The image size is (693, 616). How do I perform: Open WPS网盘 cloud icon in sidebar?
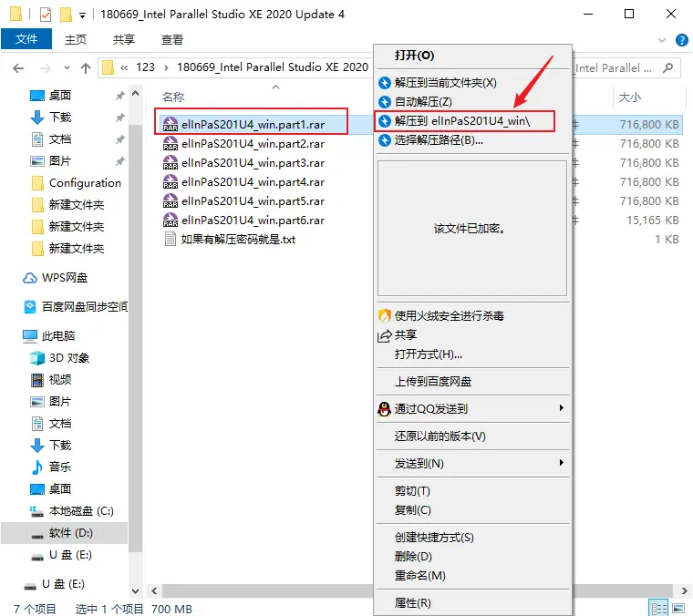30,278
